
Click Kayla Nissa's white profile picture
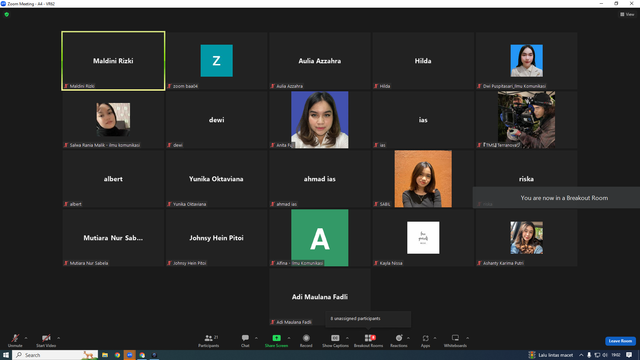[x=423, y=238]
